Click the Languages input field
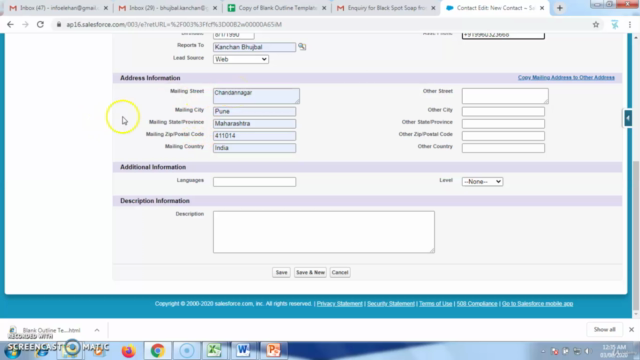The width and height of the screenshot is (640, 360). tap(254, 182)
